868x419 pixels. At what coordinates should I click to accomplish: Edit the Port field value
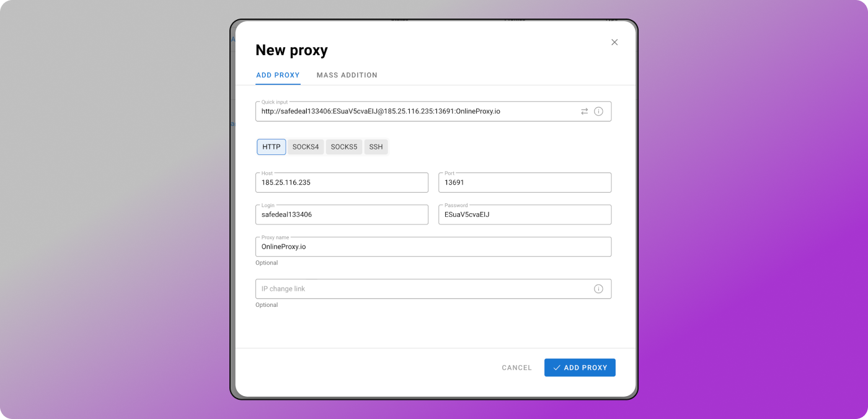525,183
